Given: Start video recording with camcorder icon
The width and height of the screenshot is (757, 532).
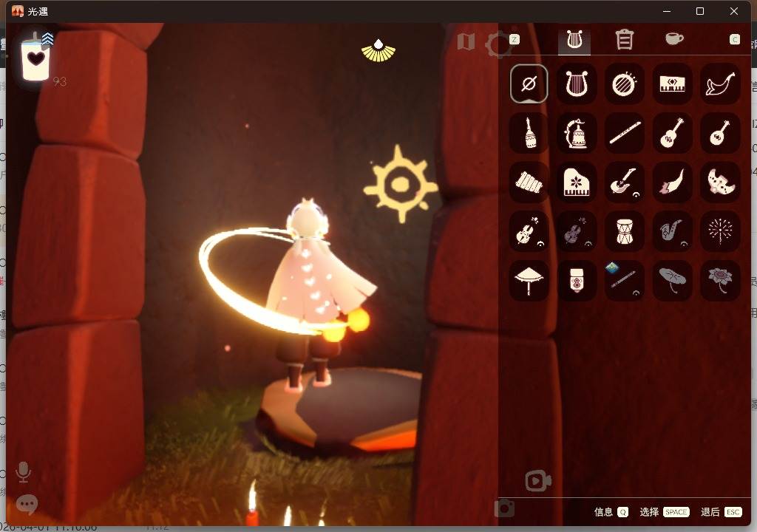Looking at the screenshot, I should [x=538, y=480].
